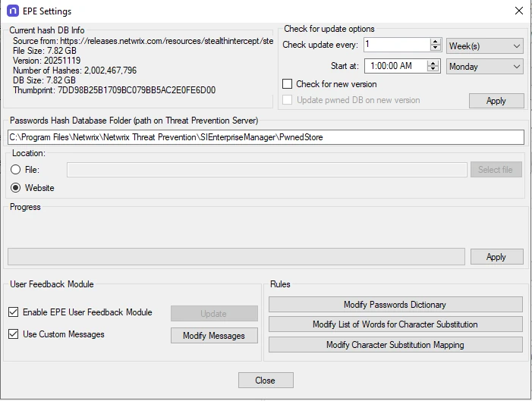Click the Select file button
The height and width of the screenshot is (401, 532).
point(496,170)
